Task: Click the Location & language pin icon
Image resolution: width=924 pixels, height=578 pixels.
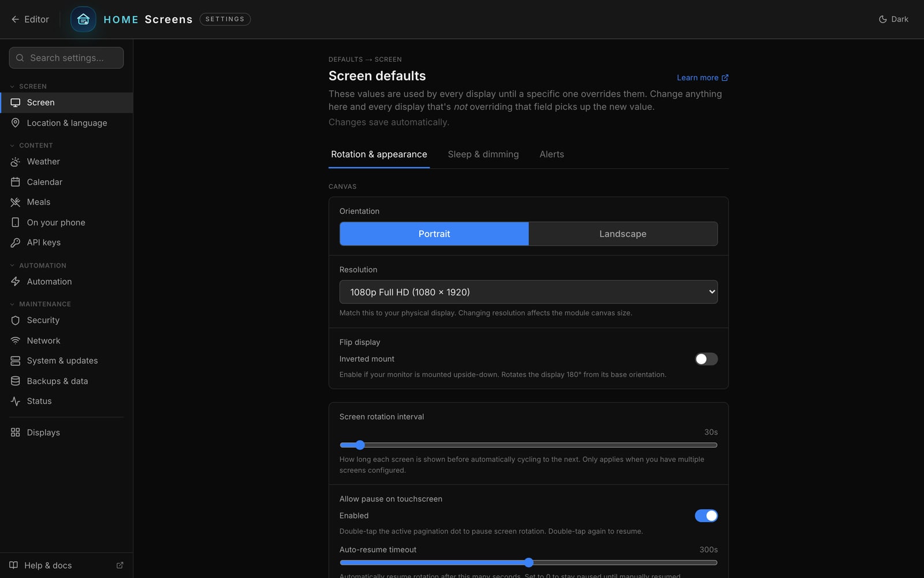Action: pos(16,123)
